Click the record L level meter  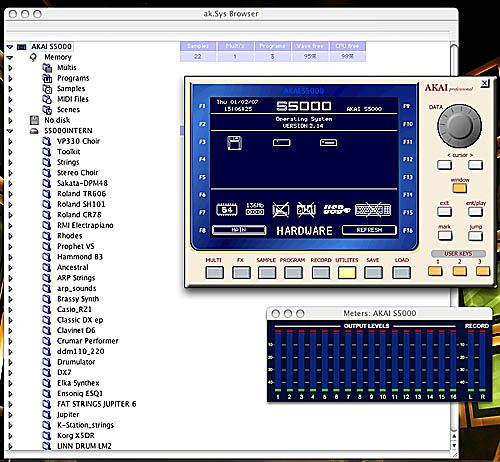tap(471, 361)
